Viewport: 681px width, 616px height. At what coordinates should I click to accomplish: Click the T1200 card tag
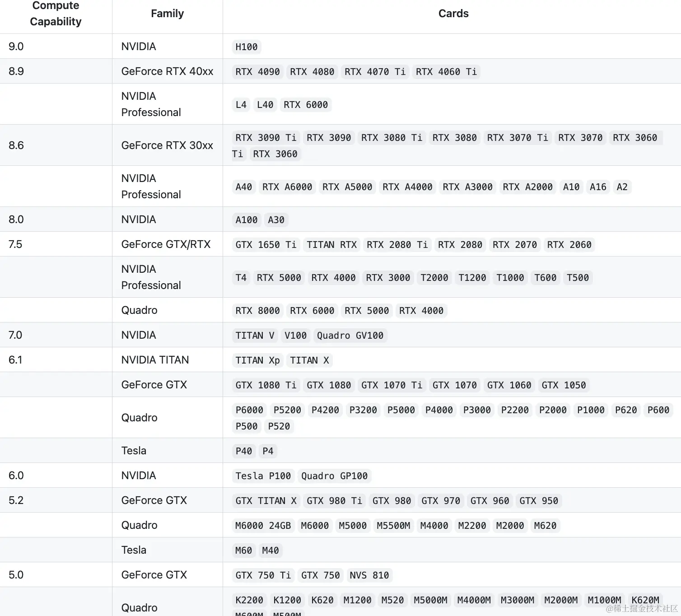click(x=472, y=278)
